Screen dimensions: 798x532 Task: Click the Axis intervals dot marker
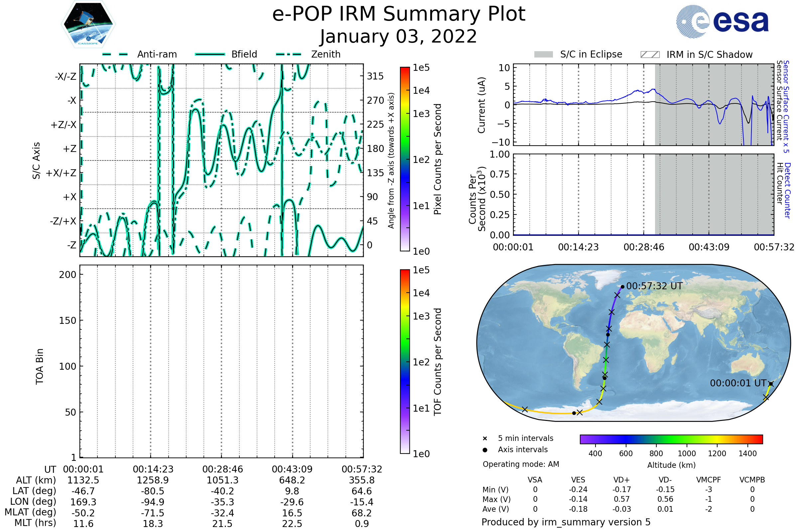[x=485, y=450]
